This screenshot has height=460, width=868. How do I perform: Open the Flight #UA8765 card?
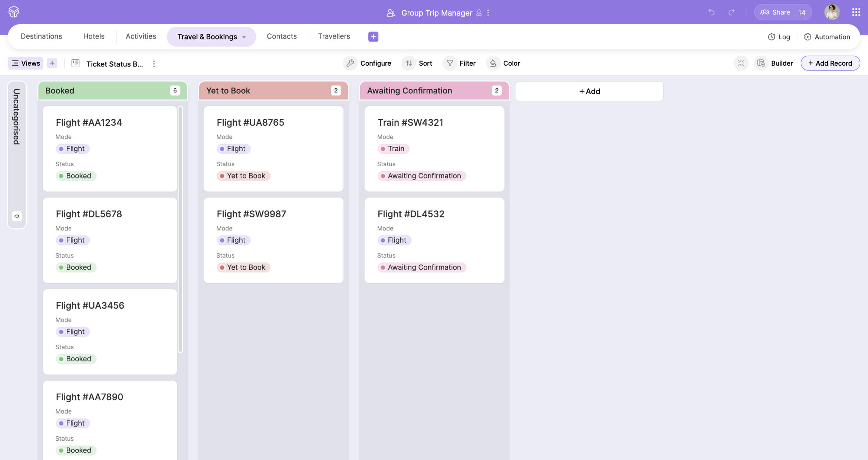pos(273,148)
